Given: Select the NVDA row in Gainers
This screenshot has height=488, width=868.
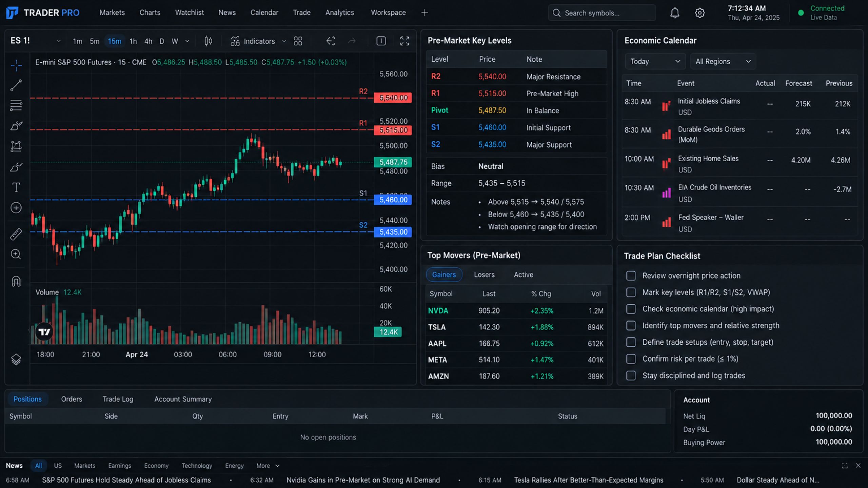Looking at the screenshot, I should tap(516, 310).
